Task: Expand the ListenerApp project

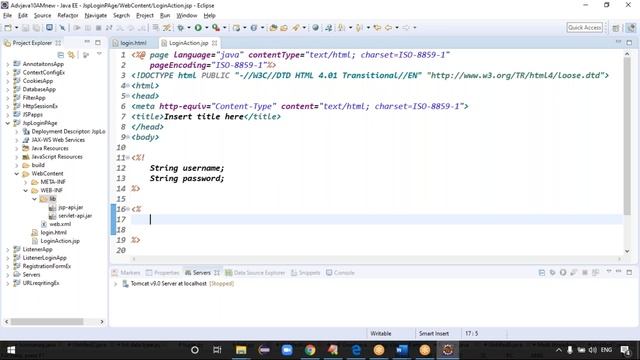Action: point(7,249)
